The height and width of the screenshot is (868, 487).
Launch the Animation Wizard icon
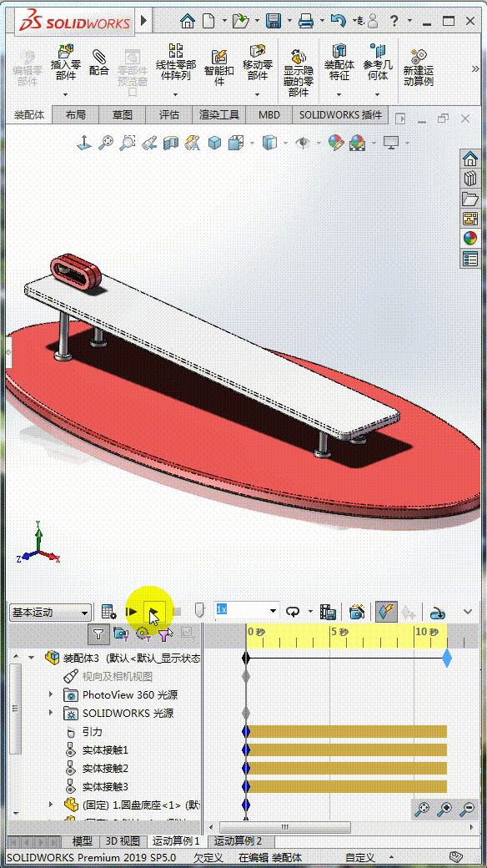point(358,612)
